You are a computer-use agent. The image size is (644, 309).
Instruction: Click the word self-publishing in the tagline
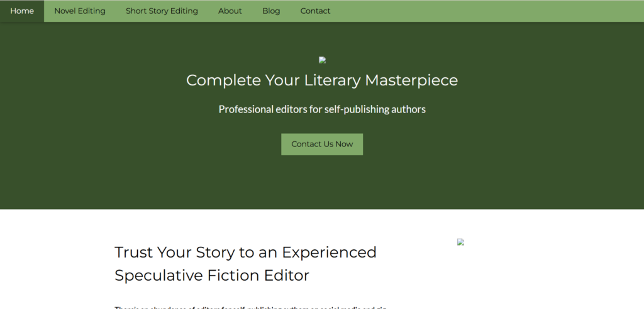[353, 109]
